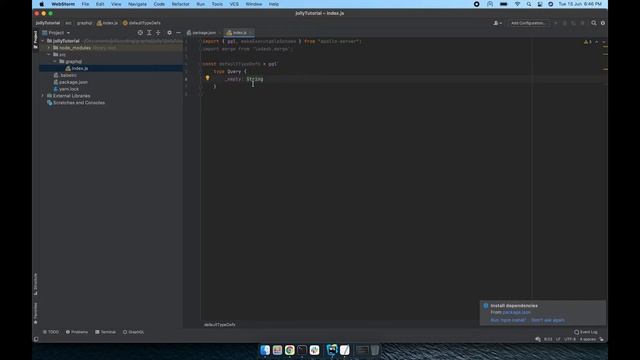Viewport: 640px width, 360px height.
Task: Open Control Center in menu bar
Action: coord(540,4)
